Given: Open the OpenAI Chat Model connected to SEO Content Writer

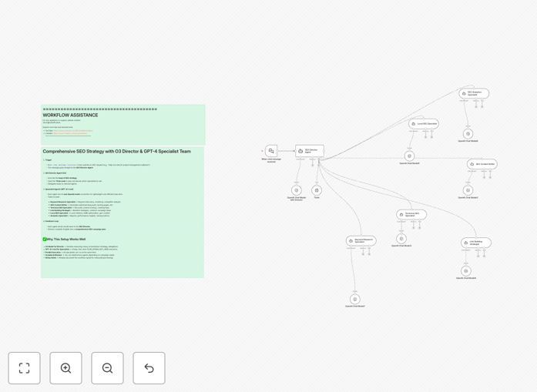Looking at the screenshot, I should [468, 190].
